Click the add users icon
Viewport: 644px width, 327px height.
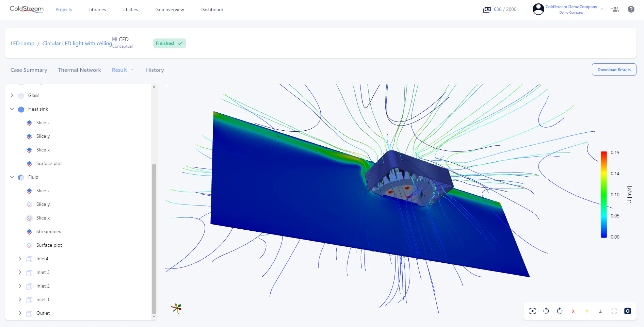pyautogui.click(x=615, y=10)
